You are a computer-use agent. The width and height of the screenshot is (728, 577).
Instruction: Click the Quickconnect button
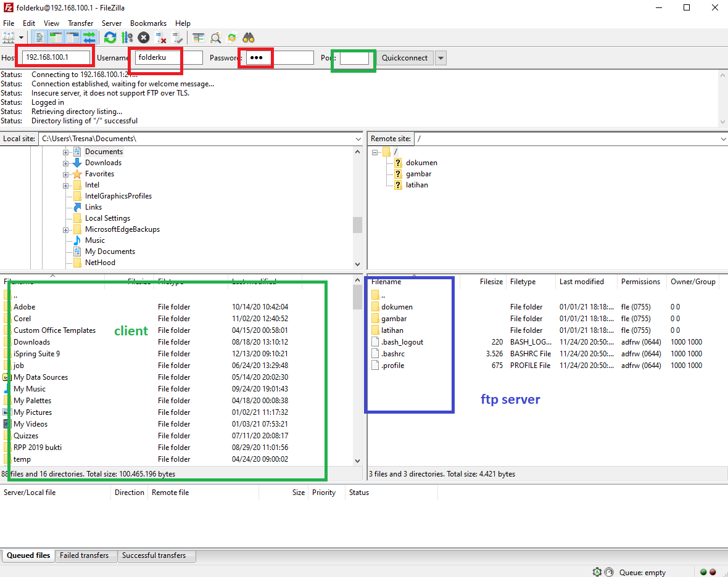coord(404,58)
